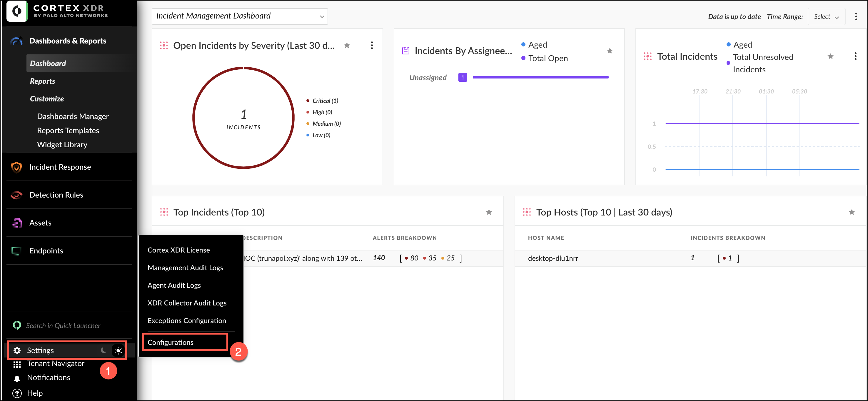Image resolution: width=868 pixels, height=401 pixels.
Task: Open the Time Range Select dropdown
Action: coord(826,16)
